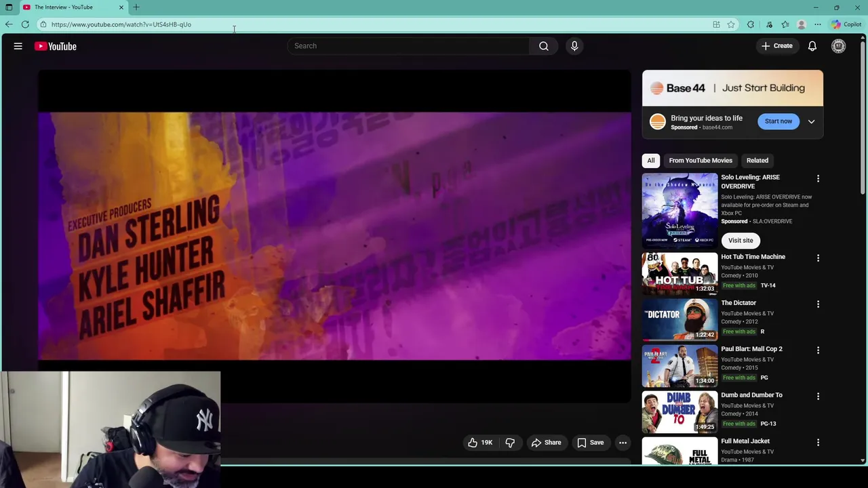868x488 pixels.
Task: Click Bring your ideas to life text
Action: 707,118
